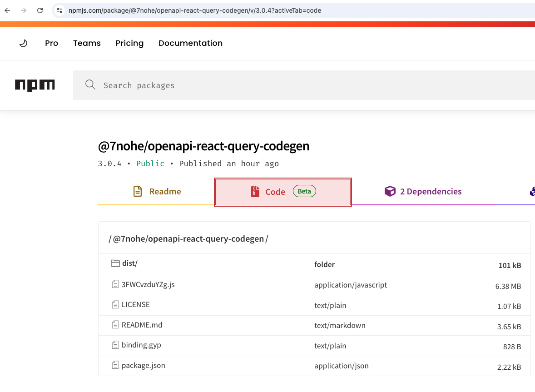
Task: Click the file icon beside package.json
Action: tap(115, 365)
